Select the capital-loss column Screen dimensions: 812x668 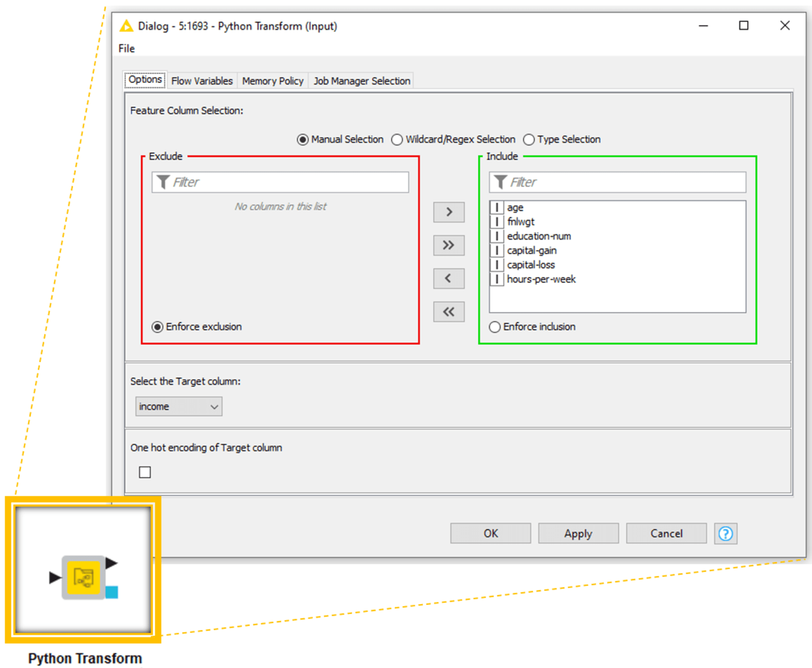coord(617,264)
